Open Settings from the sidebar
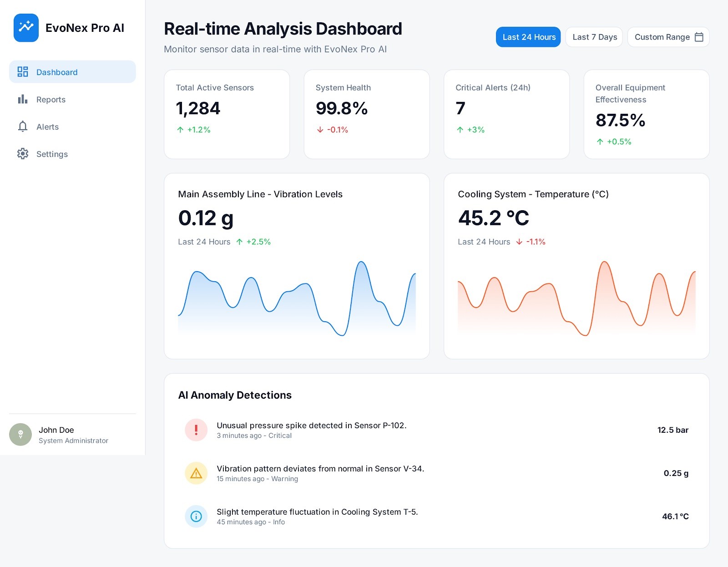Screen dimensions: 728x567 pyautogui.click(x=52, y=154)
